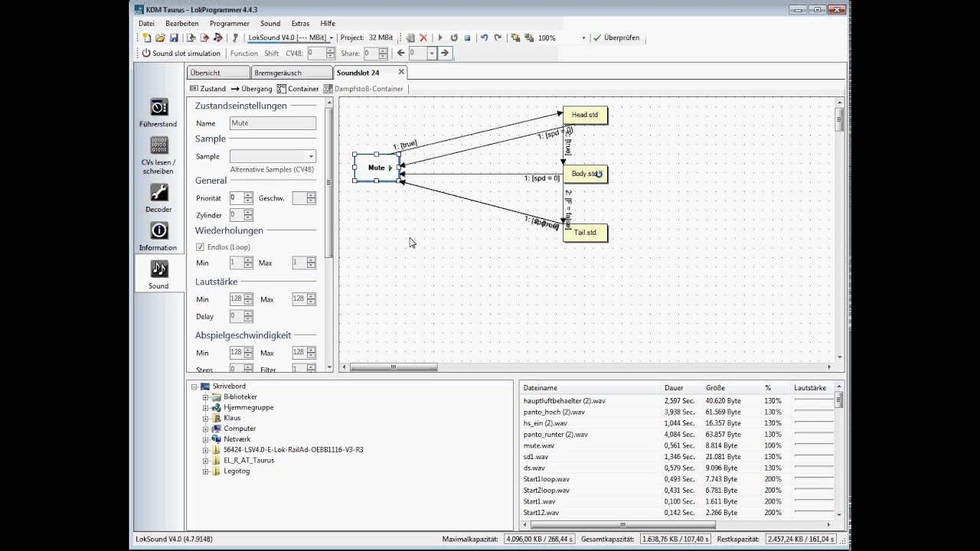Click the red X delete icon
980x551 pixels.
click(x=423, y=37)
